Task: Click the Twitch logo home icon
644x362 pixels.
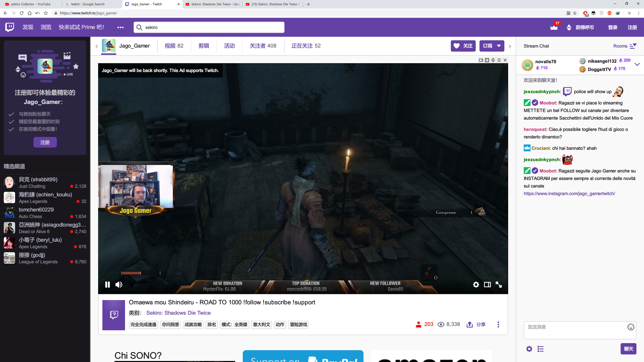Action: click(10, 27)
